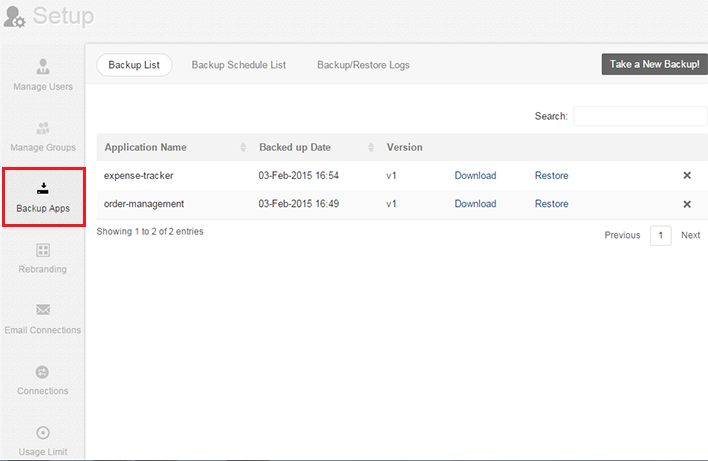Open the Rebranding sidebar icon
This screenshot has height=461, width=708.
point(43,250)
